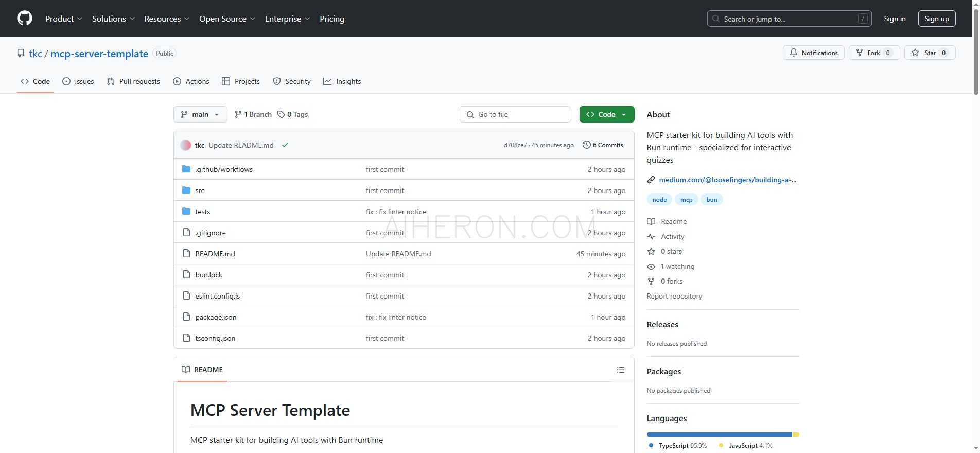This screenshot has width=980, height=453.
Task: Click the README.md file icon
Action: (187, 253)
